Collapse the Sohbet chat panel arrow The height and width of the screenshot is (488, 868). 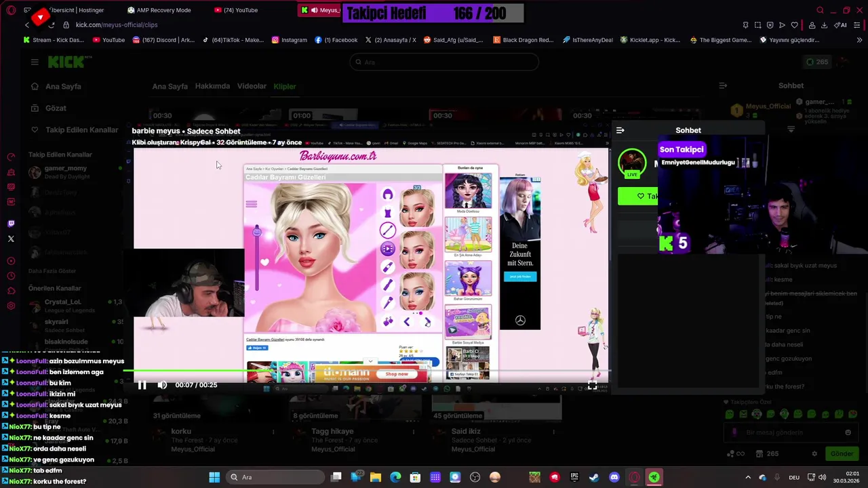(723, 86)
